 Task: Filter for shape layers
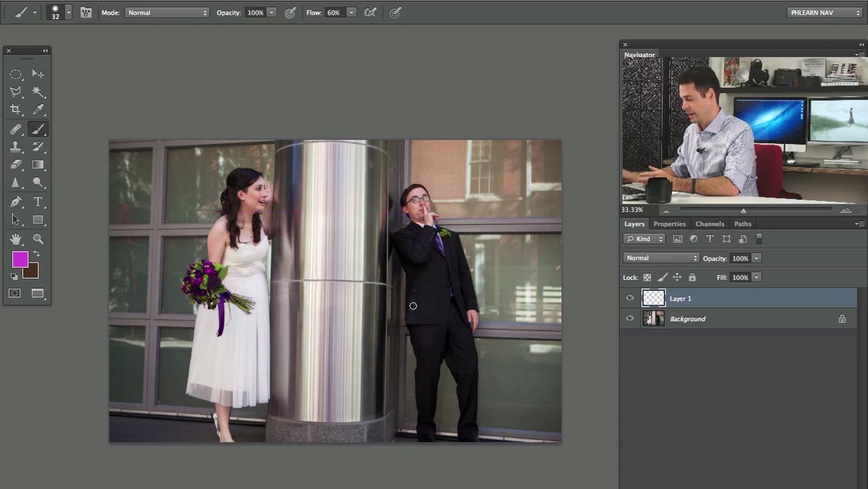pos(726,239)
